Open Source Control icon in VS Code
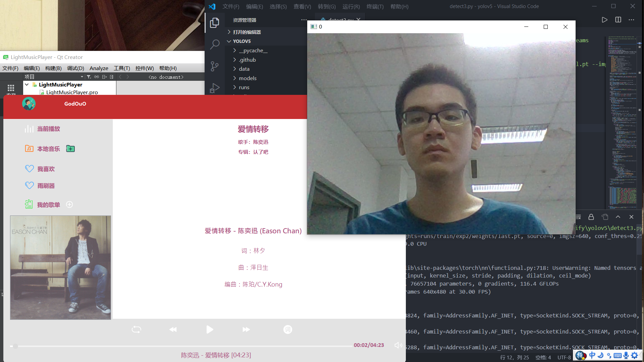The width and height of the screenshot is (644, 362). point(215,66)
